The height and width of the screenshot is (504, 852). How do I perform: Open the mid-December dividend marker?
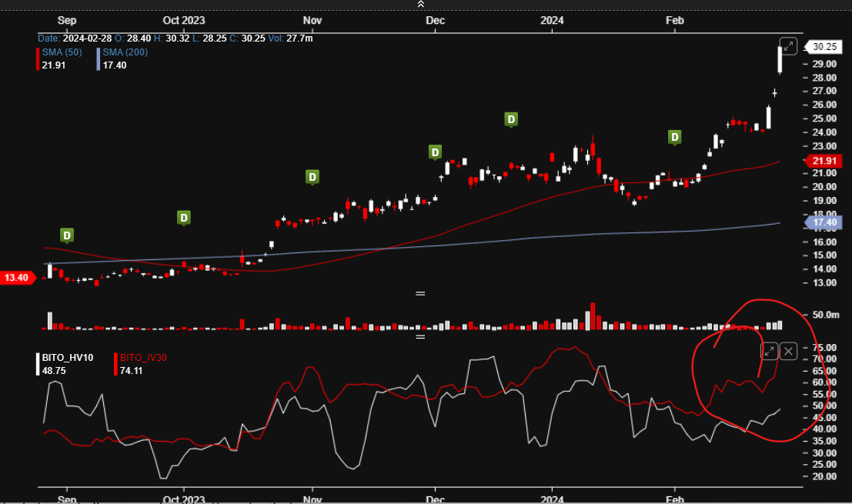(511, 119)
